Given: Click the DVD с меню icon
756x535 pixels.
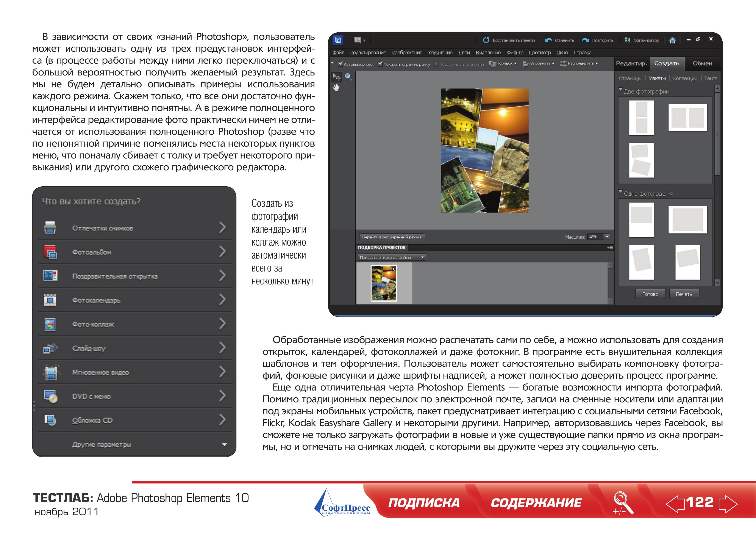Looking at the screenshot, I should [51, 397].
